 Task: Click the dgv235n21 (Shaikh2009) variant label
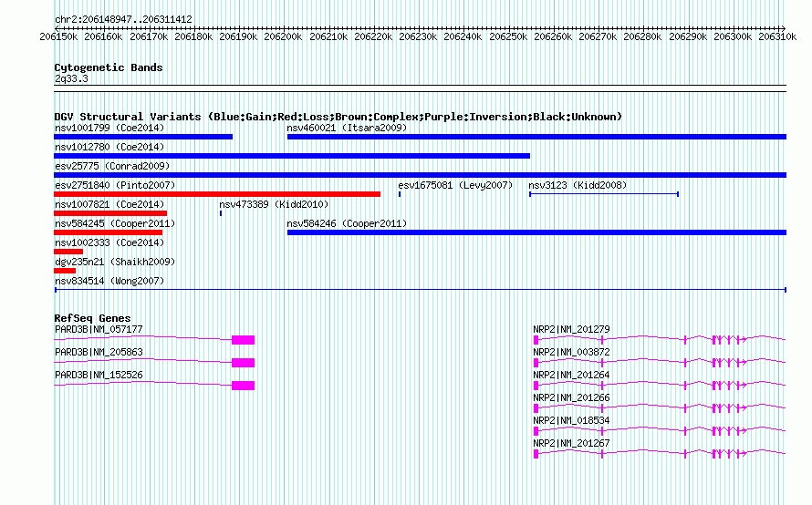(x=115, y=262)
